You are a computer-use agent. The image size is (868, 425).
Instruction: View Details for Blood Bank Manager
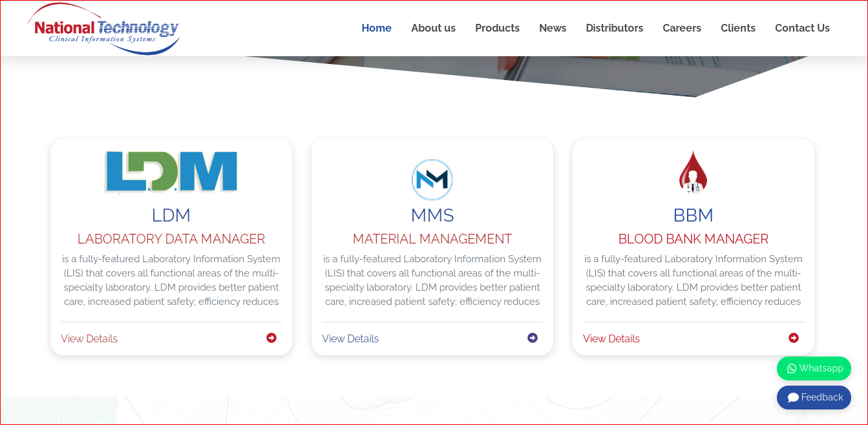click(611, 338)
